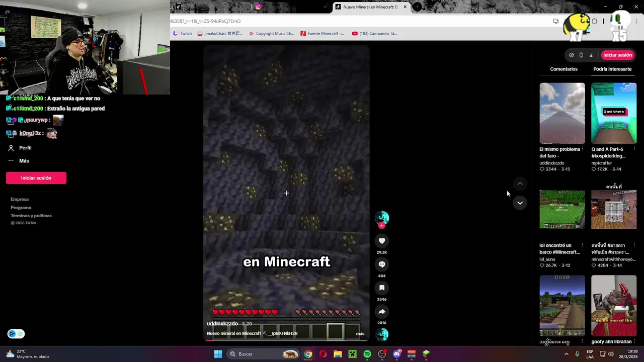Click the uddinxkzzdo username on the video
The image size is (644, 362).
[x=222, y=324]
